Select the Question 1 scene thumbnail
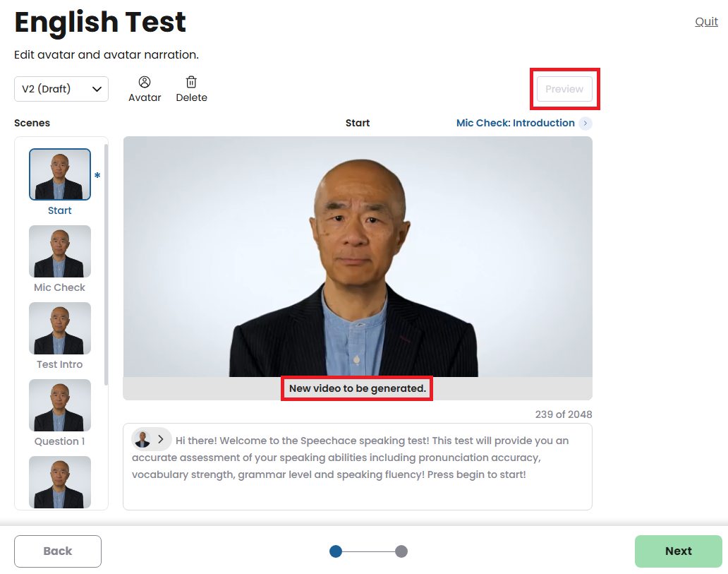 (60, 405)
